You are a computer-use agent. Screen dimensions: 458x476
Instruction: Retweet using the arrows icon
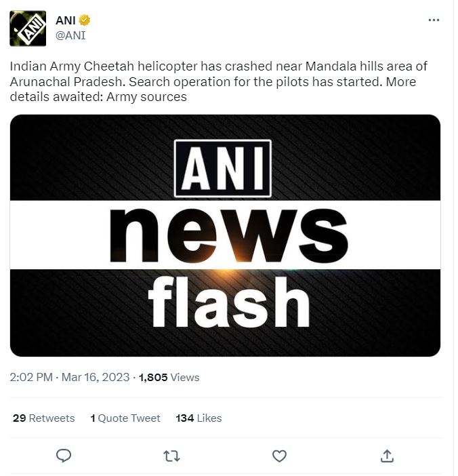tap(171, 456)
